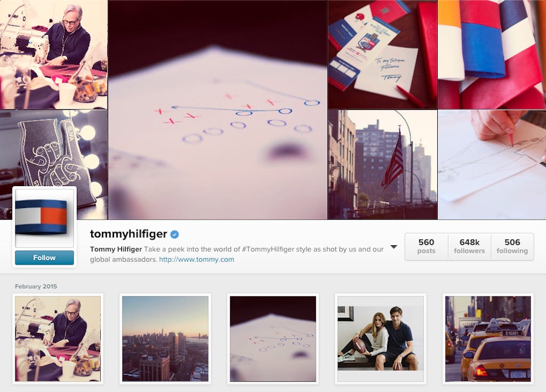Click the tommyhilfiger username heading
The width and height of the screenshot is (546, 392).
click(x=129, y=234)
